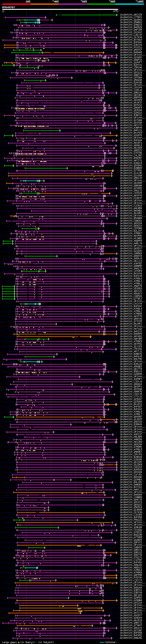Open hit UniRef100_A8IXZ8
Viewport: 146px width, 644px height.
131,15
